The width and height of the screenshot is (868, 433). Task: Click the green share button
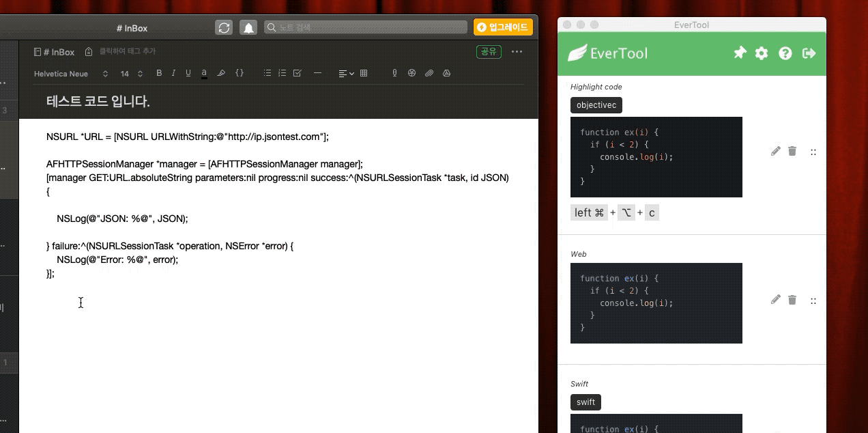pos(489,51)
